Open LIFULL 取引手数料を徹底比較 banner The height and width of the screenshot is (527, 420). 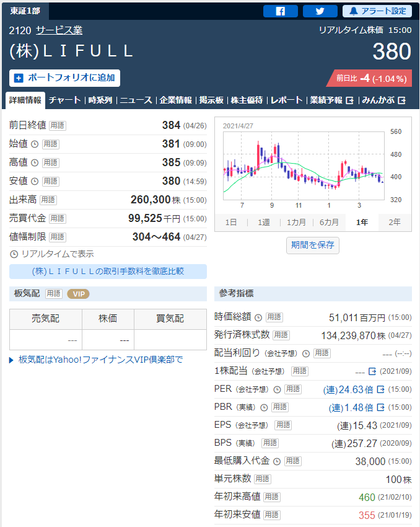[108, 272]
